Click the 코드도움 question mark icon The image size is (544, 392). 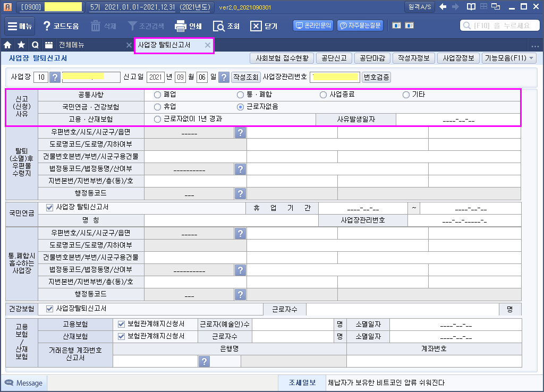coord(47,25)
